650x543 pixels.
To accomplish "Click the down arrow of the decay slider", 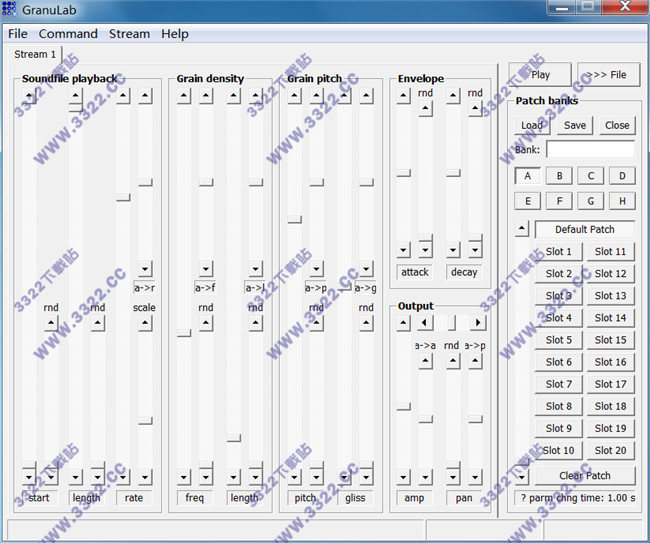I will click(x=453, y=250).
